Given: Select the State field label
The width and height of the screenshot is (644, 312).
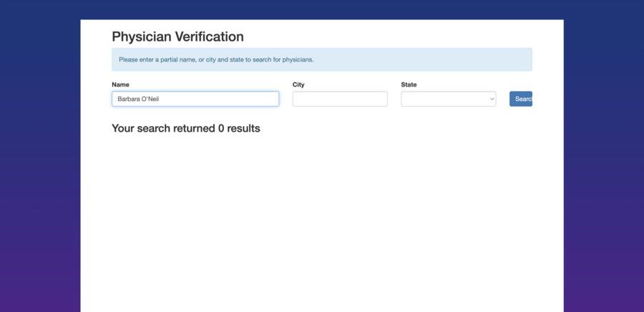Looking at the screenshot, I should [x=409, y=84].
